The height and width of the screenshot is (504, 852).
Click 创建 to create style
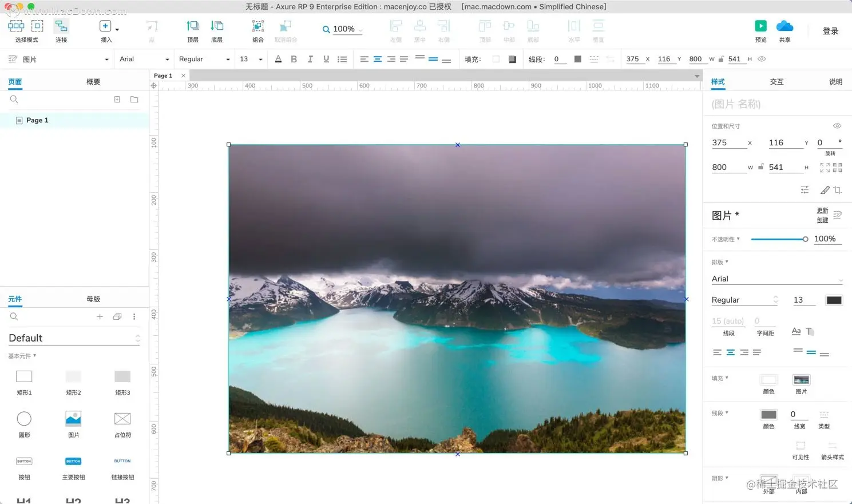[822, 220]
